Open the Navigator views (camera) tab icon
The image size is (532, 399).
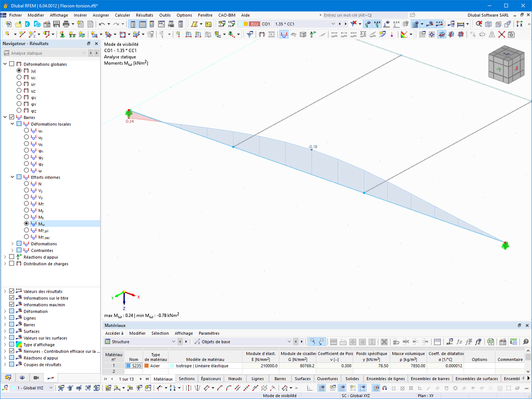coord(36,378)
